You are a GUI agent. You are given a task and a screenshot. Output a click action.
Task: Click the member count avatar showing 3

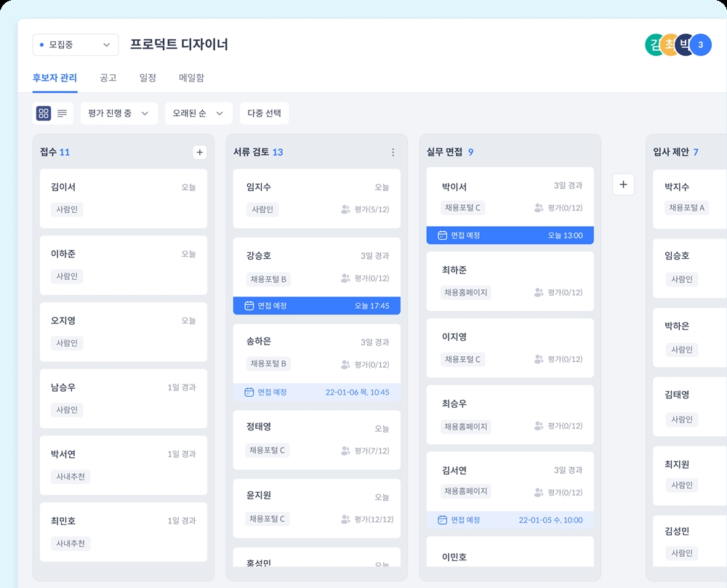click(x=700, y=45)
